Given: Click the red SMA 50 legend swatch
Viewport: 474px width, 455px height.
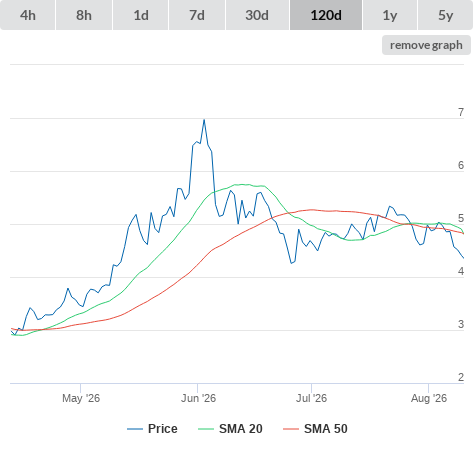Looking at the screenshot, I should (291, 429).
